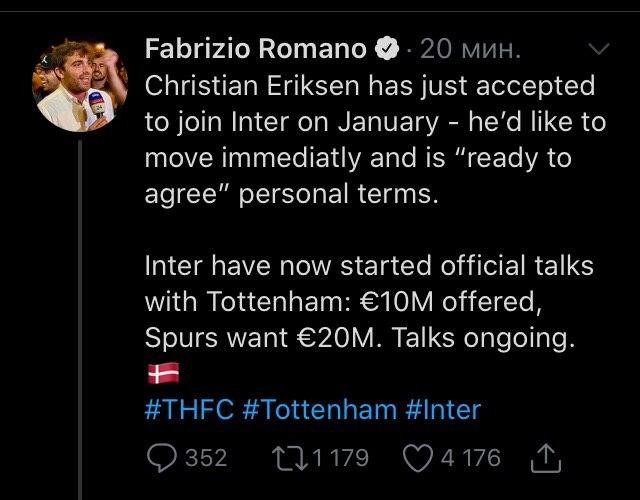
Task: Open Fabrizio Romano's profile photo
Action: point(80,85)
